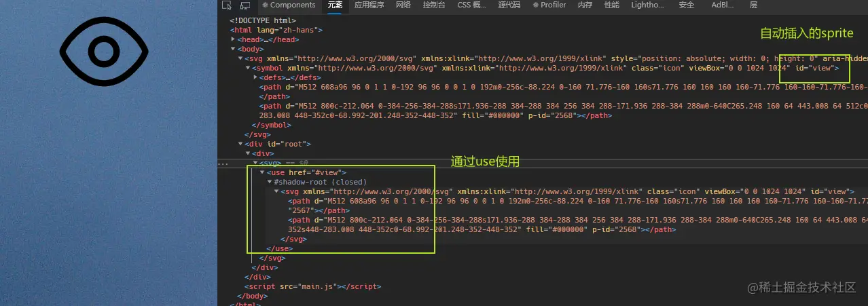Switch to the Components tab
868x306 pixels.
coord(289,5)
